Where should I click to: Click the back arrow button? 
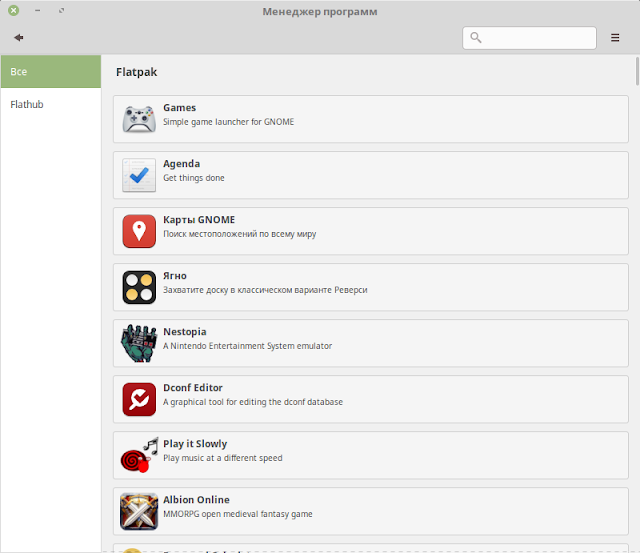[19, 38]
